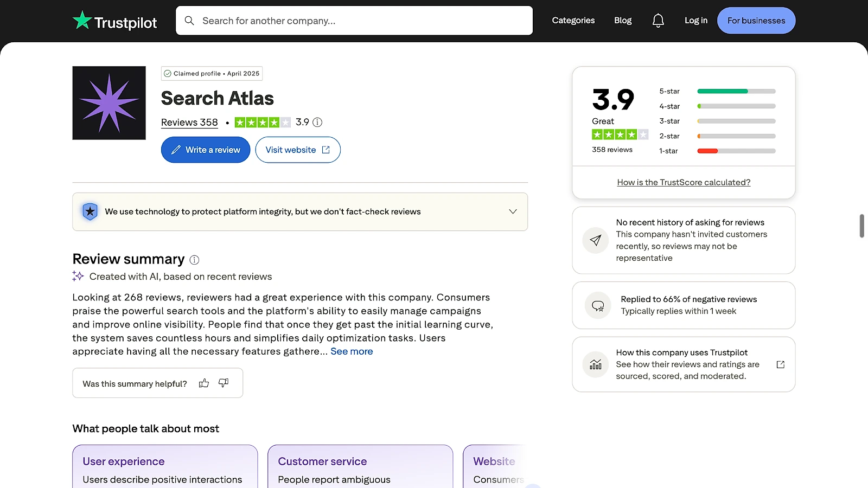
Task: Click Log in
Action: pyautogui.click(x=696, y=21)
